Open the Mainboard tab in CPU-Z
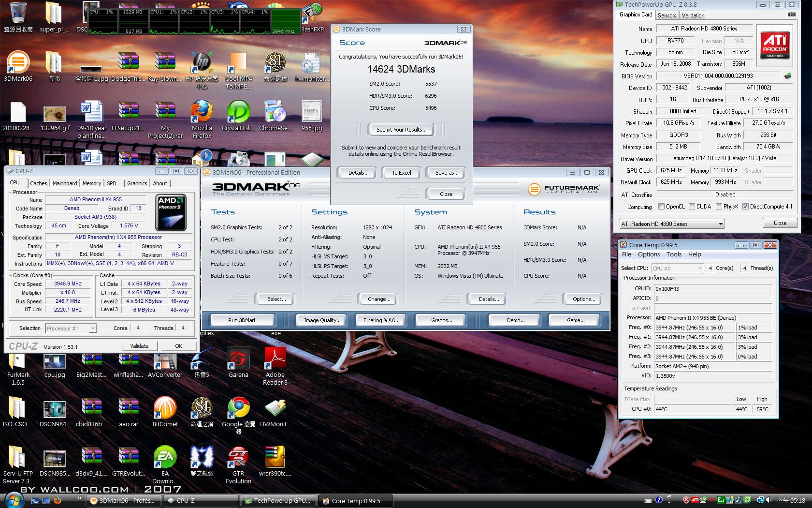Viewport: 812px width, 508px height. pyautogui.click(x=65, y=183)
